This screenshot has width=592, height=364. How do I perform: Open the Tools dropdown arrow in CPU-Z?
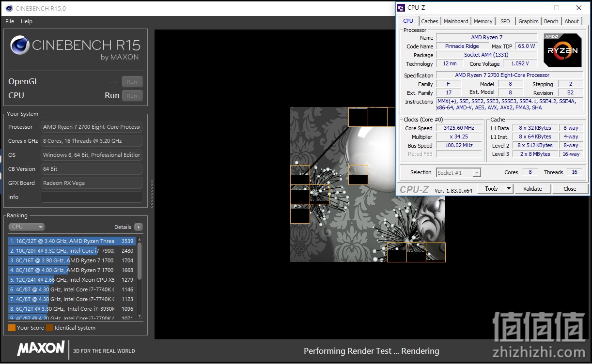(509, 189)
